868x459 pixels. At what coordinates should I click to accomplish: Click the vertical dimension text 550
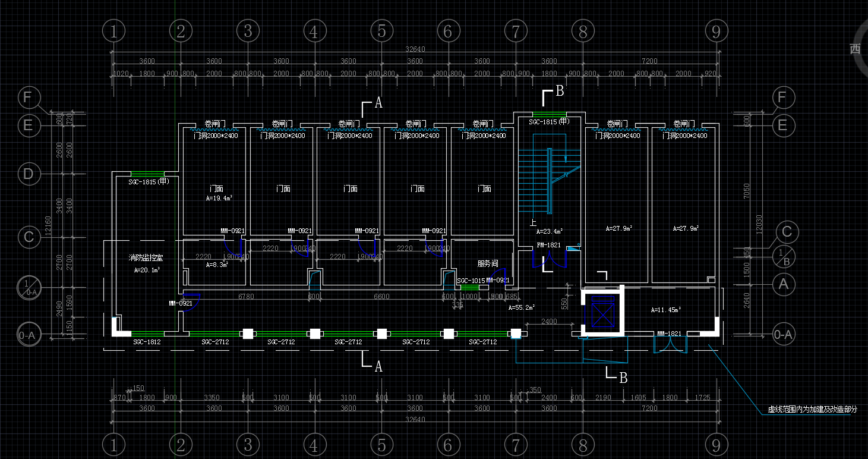564,303
